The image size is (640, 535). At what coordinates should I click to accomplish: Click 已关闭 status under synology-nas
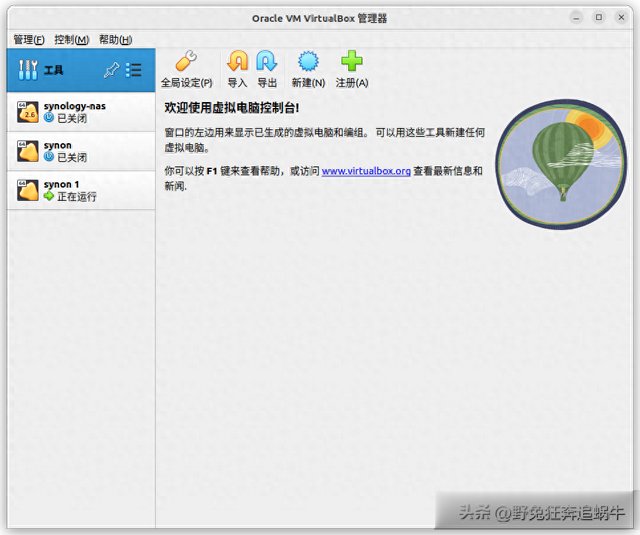point(72,118)
